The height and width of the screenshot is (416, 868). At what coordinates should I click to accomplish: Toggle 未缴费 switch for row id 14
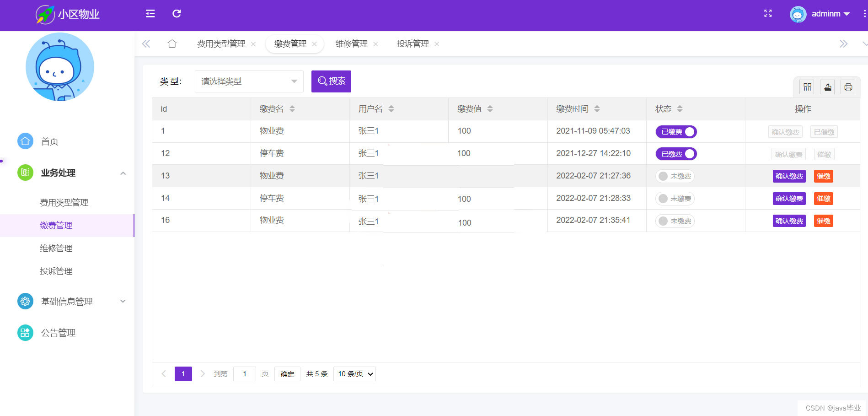[x=675, y=199]
